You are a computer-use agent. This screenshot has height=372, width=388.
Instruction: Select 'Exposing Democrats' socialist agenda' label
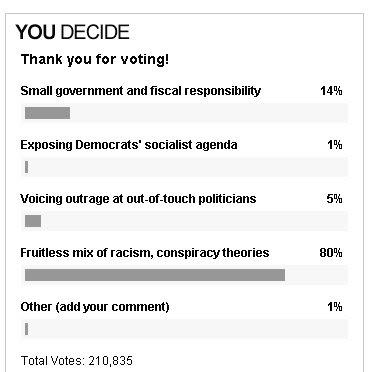point(129,145)
